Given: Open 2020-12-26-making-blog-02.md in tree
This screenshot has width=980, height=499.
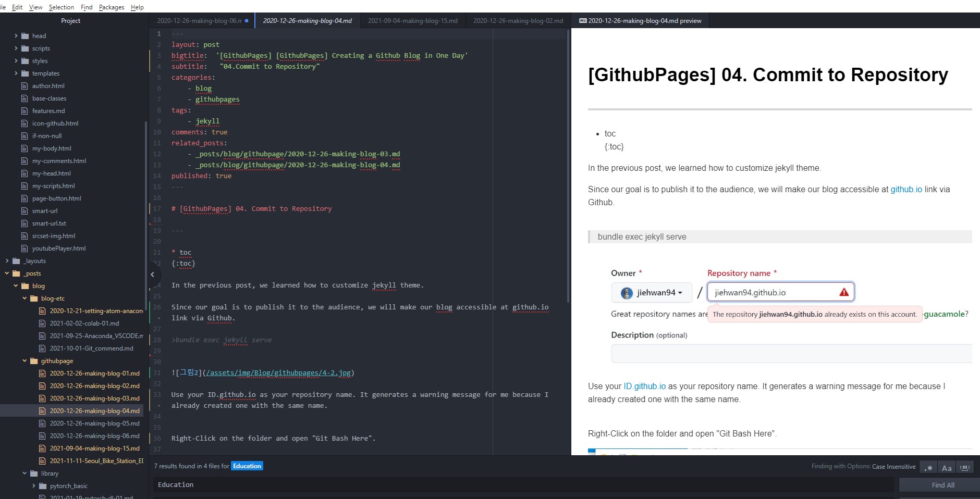Looking at the screenshot, I should (95, 386).
